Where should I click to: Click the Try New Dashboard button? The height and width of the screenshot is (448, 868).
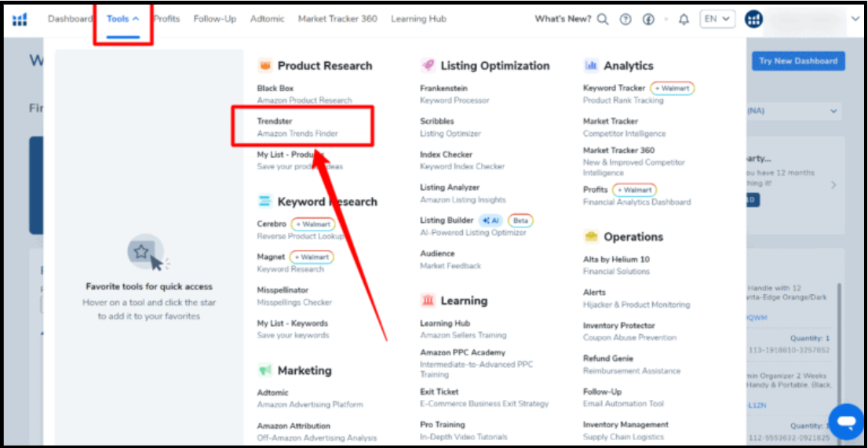[x=797, y=61]
